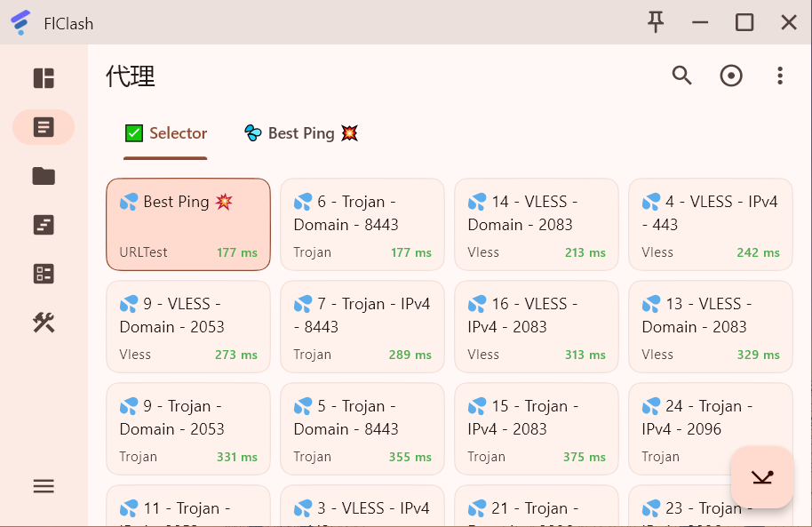Screen dimensions: 812x527
Task: Open the dashboard icon in sidebar
Action: [x=44, y=78]
